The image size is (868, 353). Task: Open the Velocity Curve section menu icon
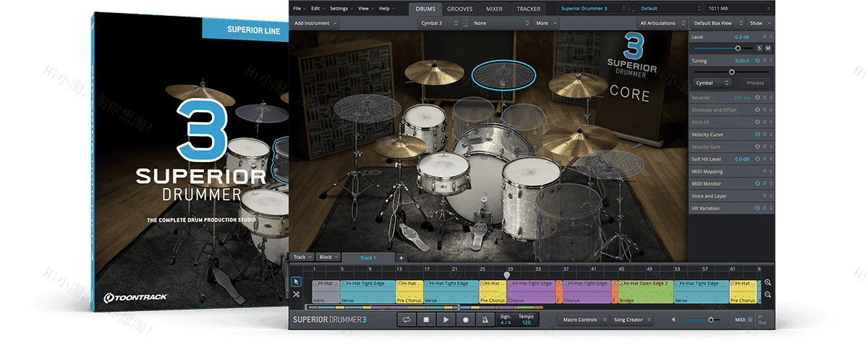coord(765,135)
